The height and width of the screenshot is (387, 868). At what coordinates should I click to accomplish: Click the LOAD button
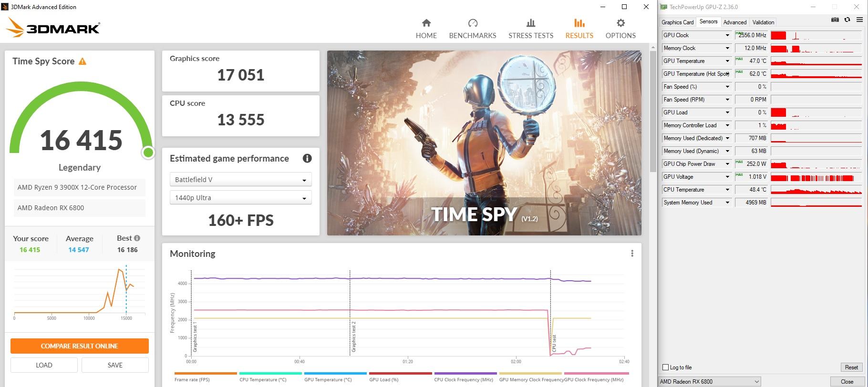tap(44, 365)
